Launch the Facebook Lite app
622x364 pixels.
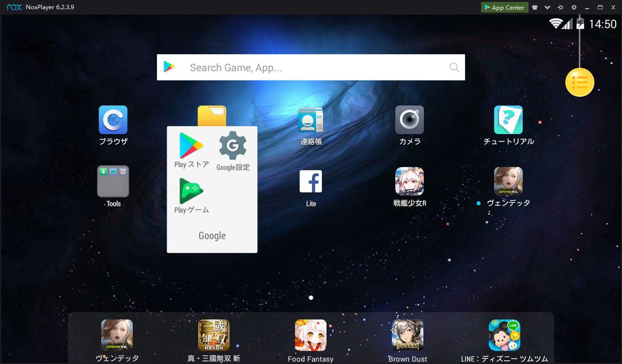pos(311,181)
